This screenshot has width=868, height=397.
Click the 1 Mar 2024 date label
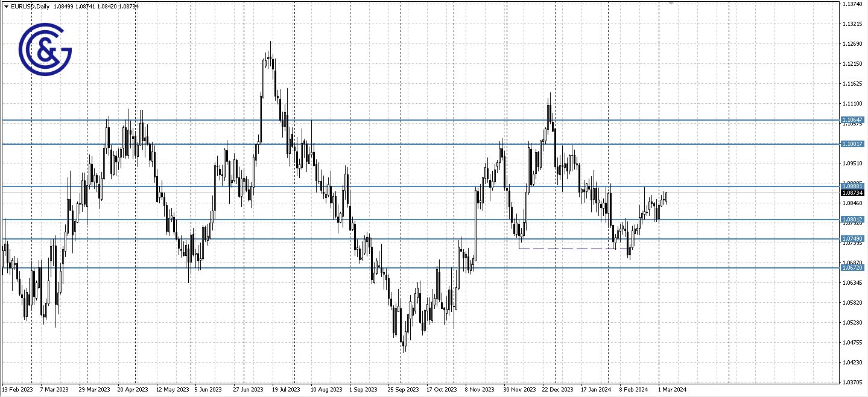coord(671,389)
